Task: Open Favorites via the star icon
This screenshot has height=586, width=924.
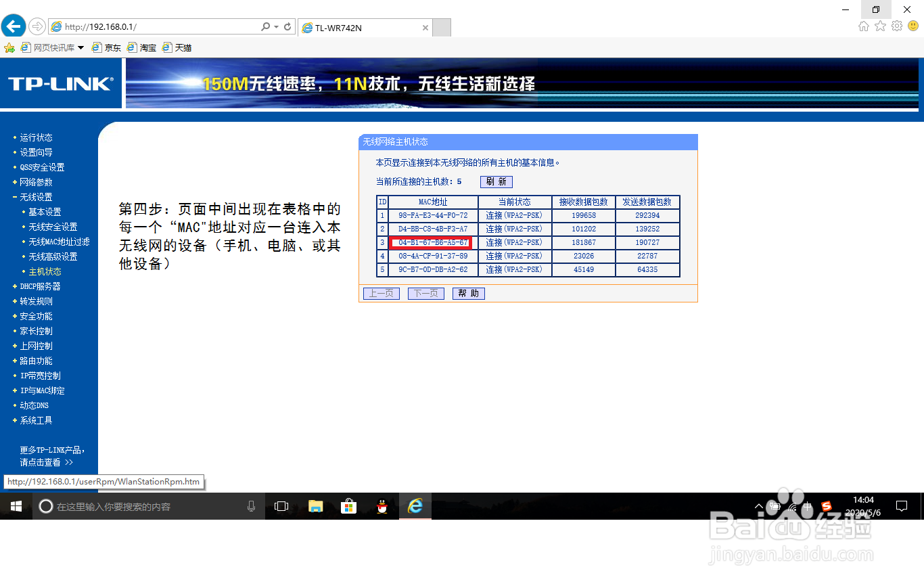Action: [879, 26]
